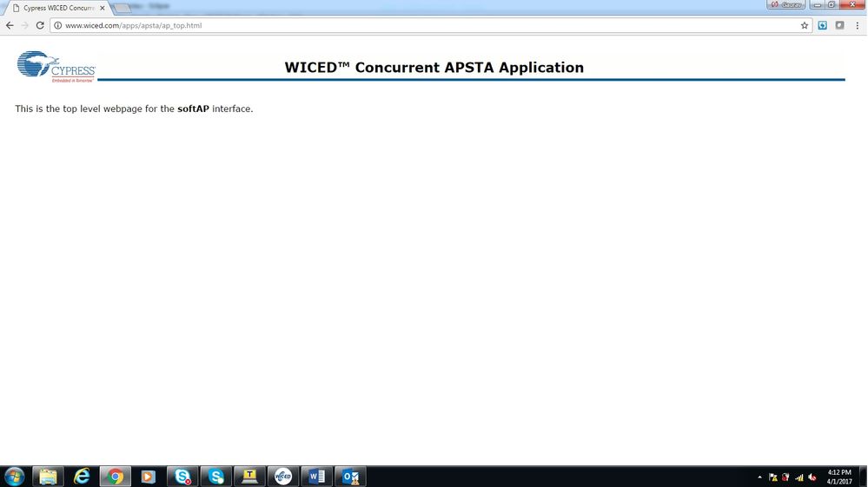The width and height of the screenshot is (868, 487).
Task: Open a new tab
Action: [123, 8]
